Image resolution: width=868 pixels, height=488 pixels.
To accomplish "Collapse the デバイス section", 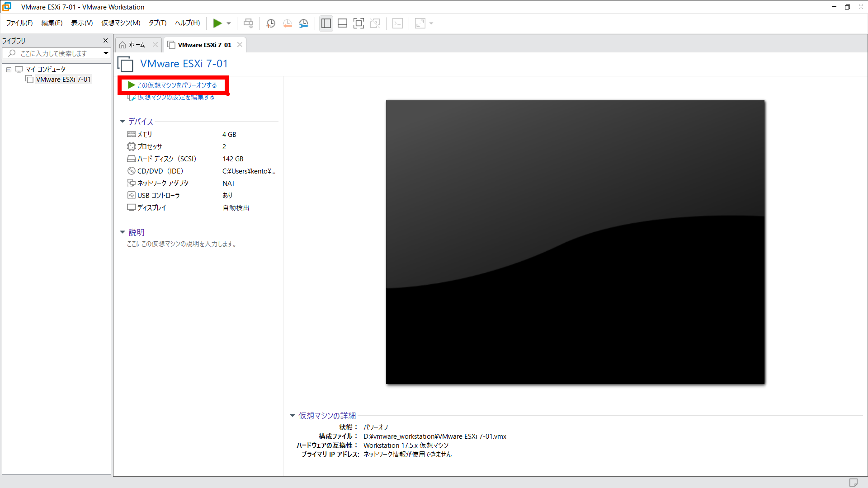I will click(x=123, y=122).
